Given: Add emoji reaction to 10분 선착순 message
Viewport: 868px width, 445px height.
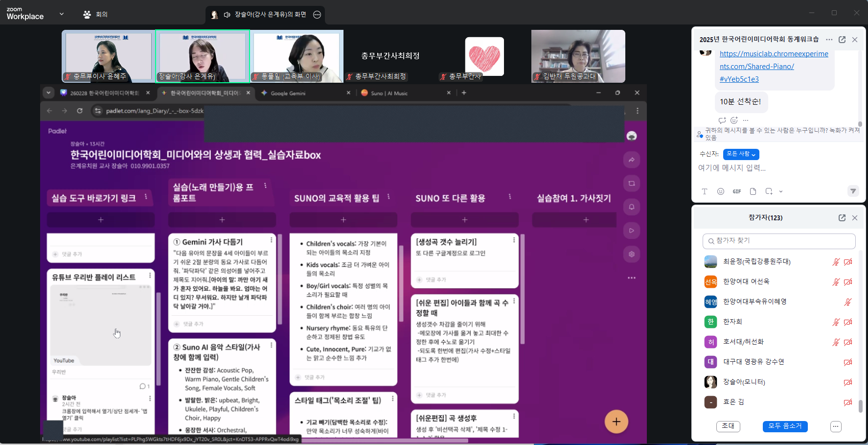Looking at the screenshot, I should pyautogui.click(x=734, y=120).
